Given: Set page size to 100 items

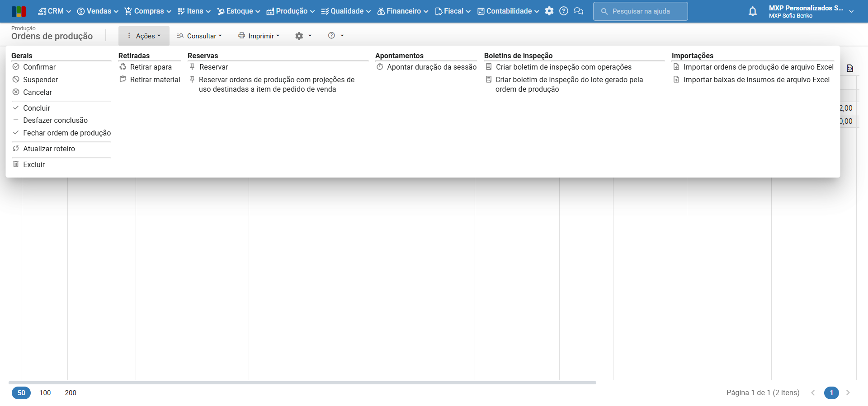Looking at the screenshot, I should (45, 393).
